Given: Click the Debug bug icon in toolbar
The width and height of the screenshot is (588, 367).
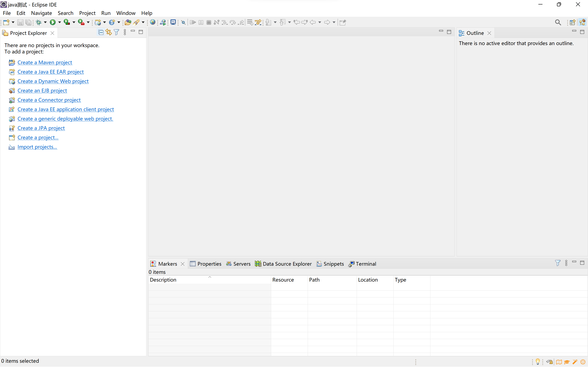Looking at the screenshot, I should tap(38, 22).
